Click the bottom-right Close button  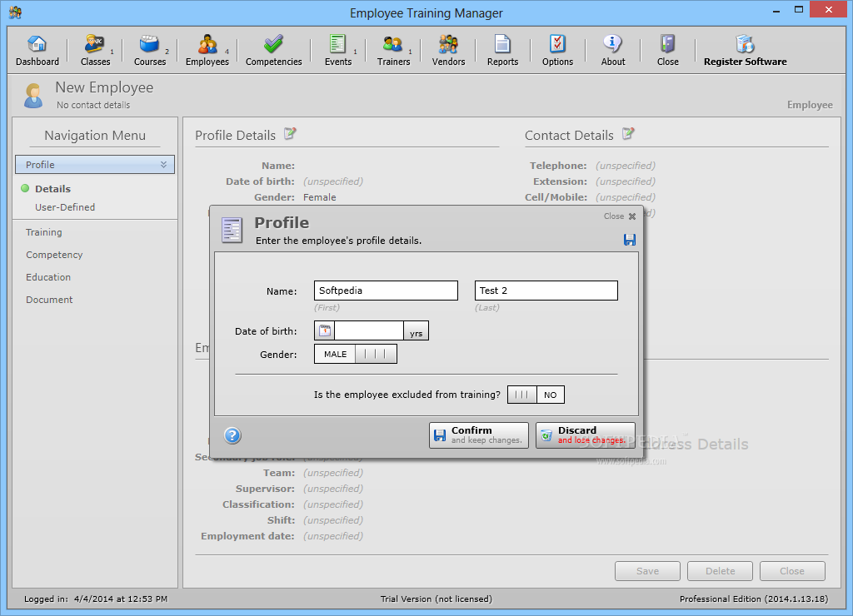792,571
